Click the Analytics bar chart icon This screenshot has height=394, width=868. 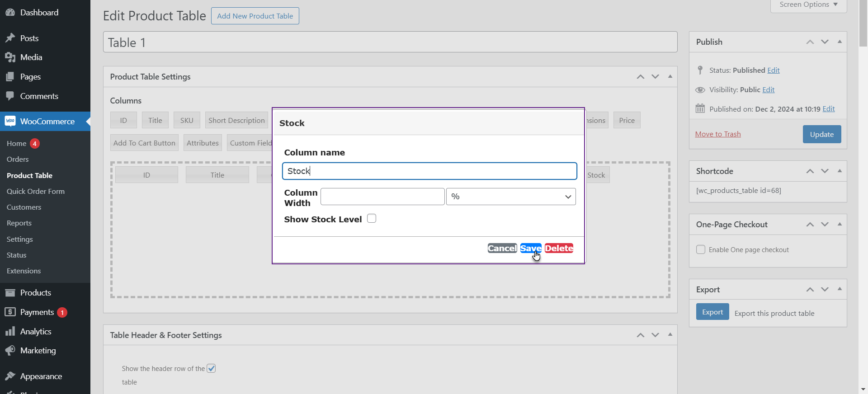(x=10, y=332)
